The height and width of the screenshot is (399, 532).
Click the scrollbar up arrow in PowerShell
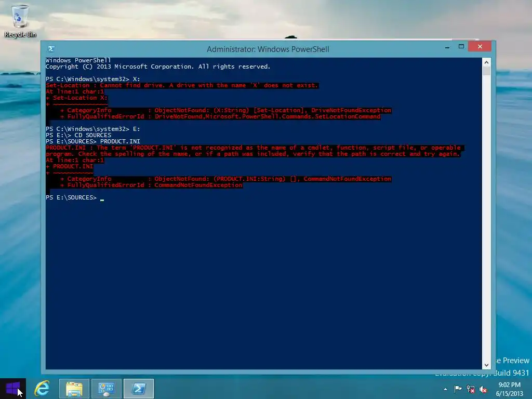(486, 62)
